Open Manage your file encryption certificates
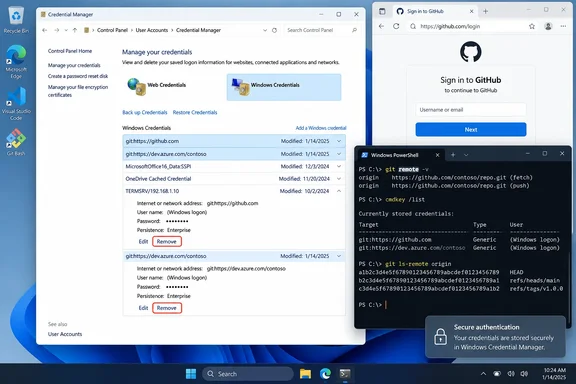Image resolution: width=576 pixels, height=384 pixels. (78, 91)
